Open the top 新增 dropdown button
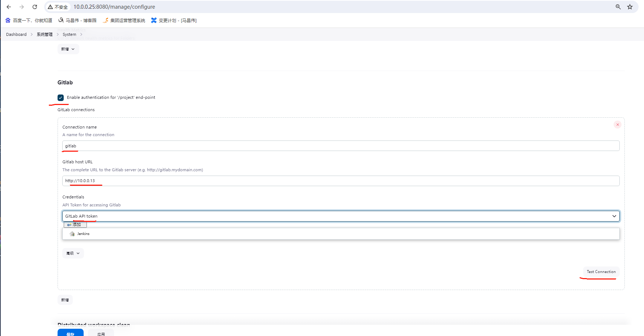Image resolution: width=644 pixels, height=336 pixels. (68, 49)
